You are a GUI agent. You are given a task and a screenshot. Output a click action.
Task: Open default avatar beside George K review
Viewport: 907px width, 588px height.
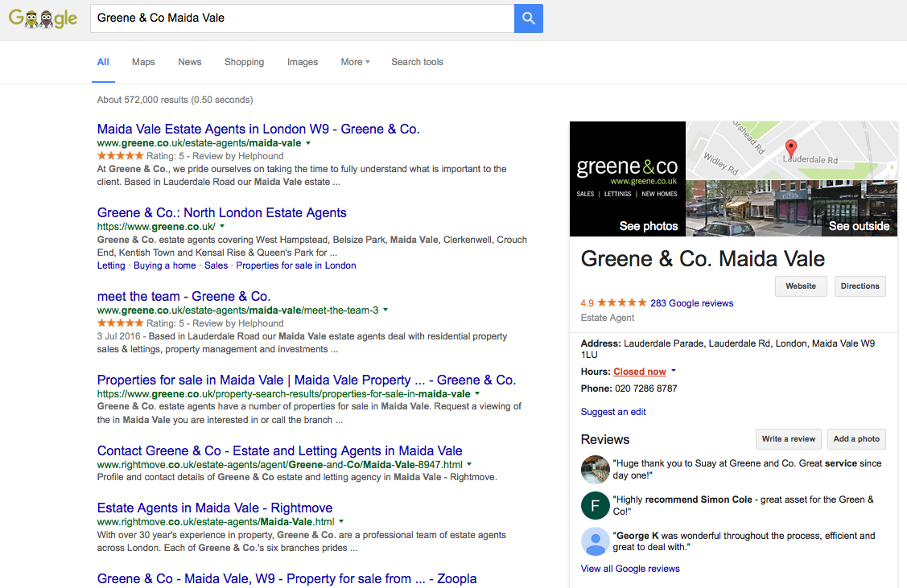point(596,541)
